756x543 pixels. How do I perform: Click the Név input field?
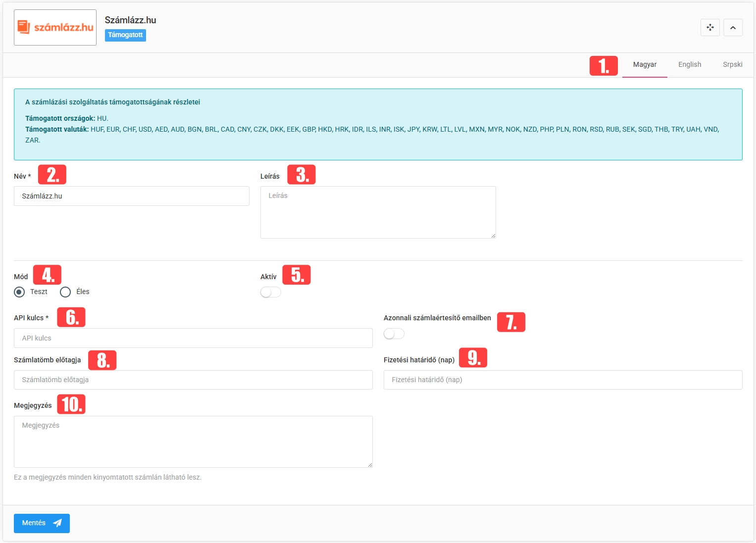click(131, 196)
